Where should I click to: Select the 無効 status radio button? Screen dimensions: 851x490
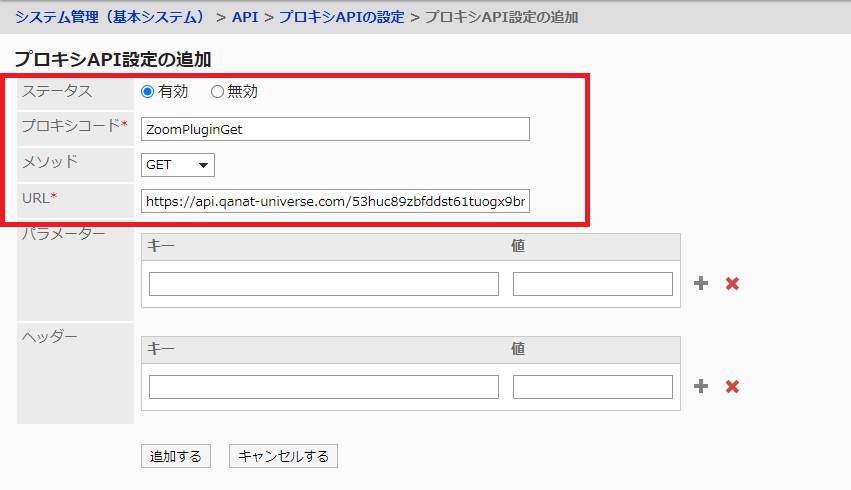pos(217,92)
